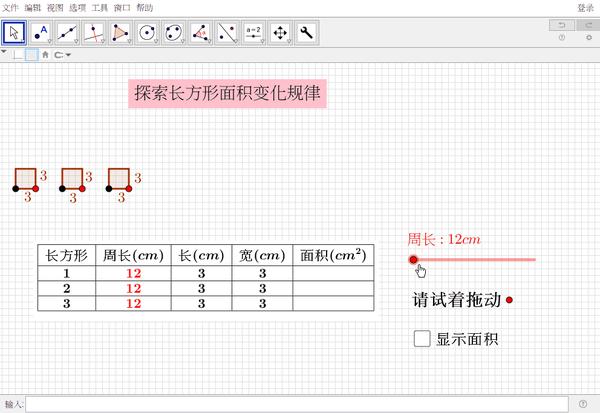This screenshot has height=413, width=600.
Task: Click red 12 in table row 2
Action: tap(134, 288)
